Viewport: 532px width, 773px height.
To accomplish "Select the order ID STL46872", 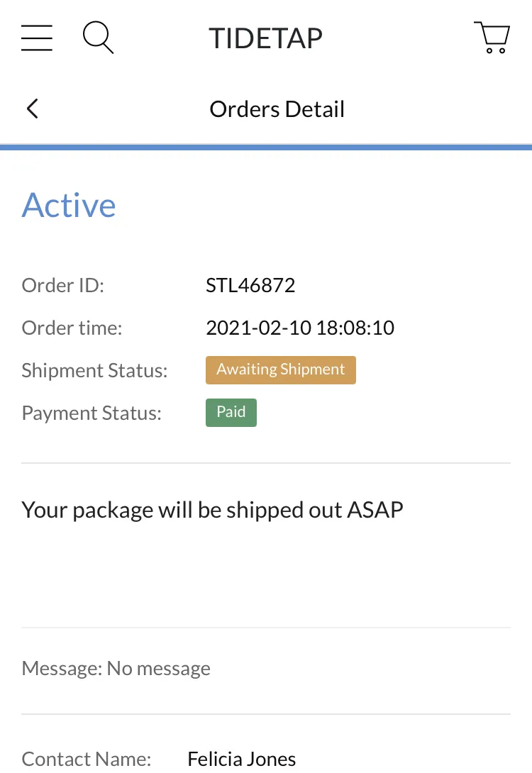I will tap(250, 285).
